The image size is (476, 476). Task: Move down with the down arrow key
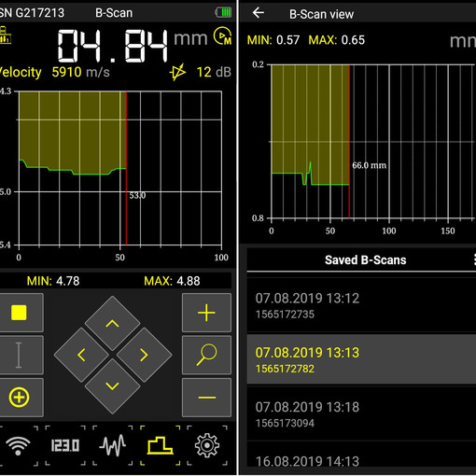[x=112, y=386]
